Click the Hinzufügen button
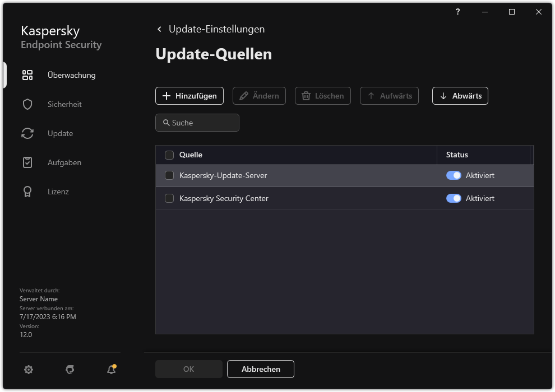Screen dimensions: 555x392 [189, 96]
